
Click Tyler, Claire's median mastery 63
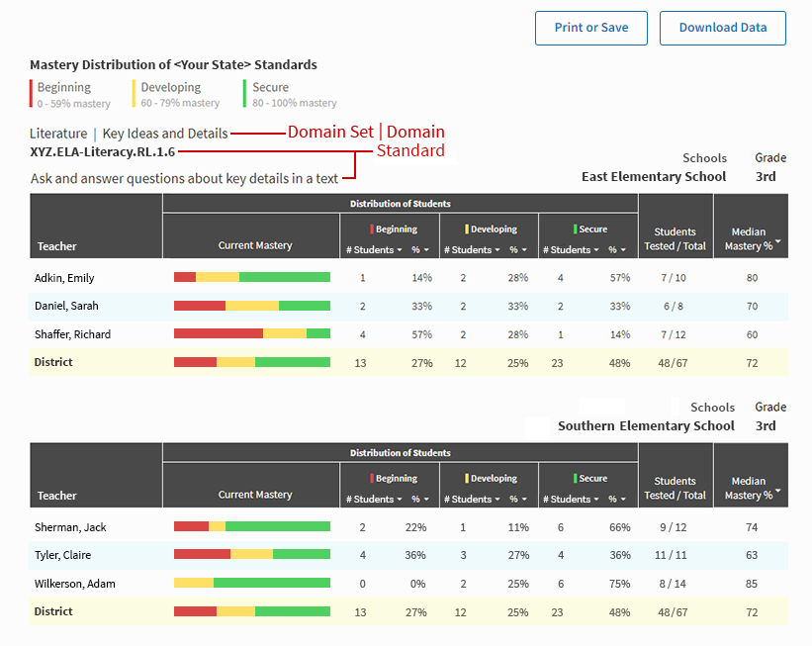[752, 555]
